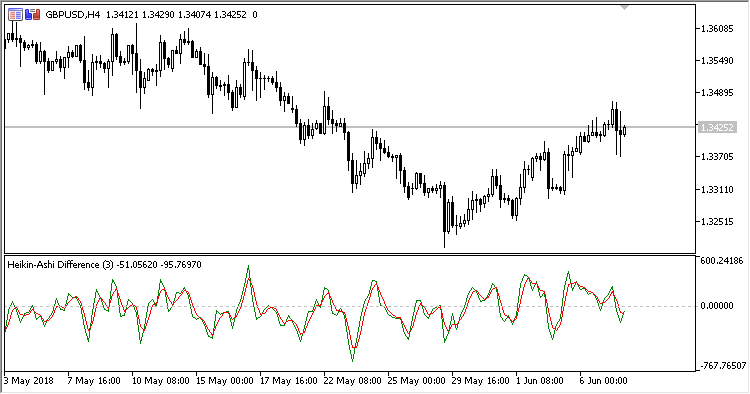The image size is (750, 394).
Task: Click the indicator value -95.76970
Action: point(181,264)
